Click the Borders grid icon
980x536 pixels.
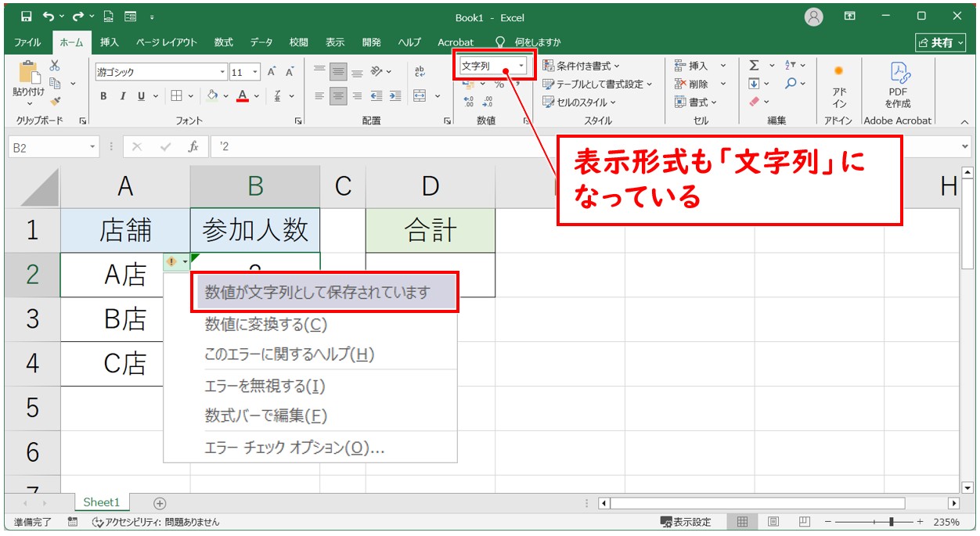tap(176, 95)
